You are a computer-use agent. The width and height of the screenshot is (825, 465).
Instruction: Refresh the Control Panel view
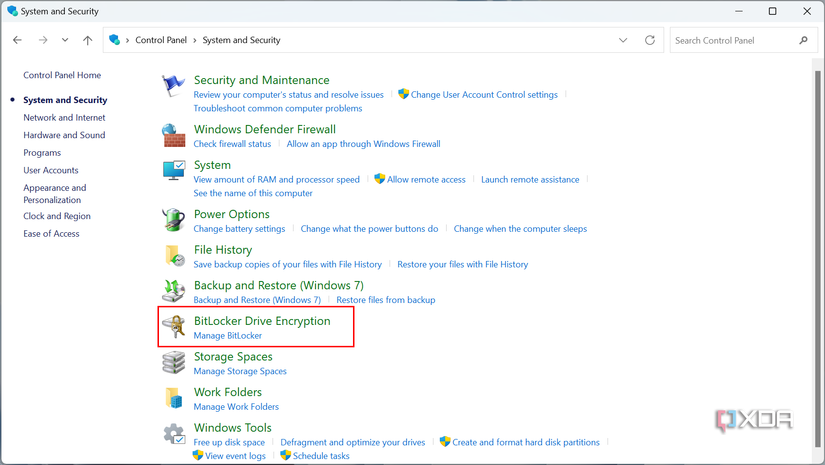(650, 40)
